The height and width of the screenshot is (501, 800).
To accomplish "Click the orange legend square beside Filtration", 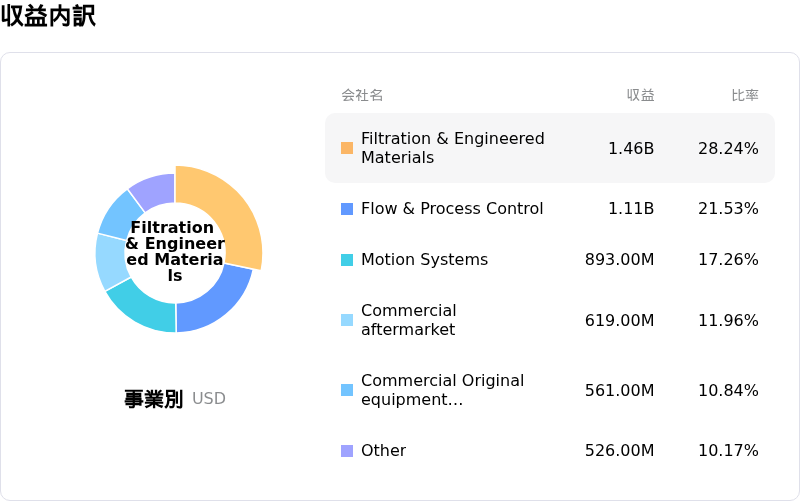I will click(x=347, y=148).
